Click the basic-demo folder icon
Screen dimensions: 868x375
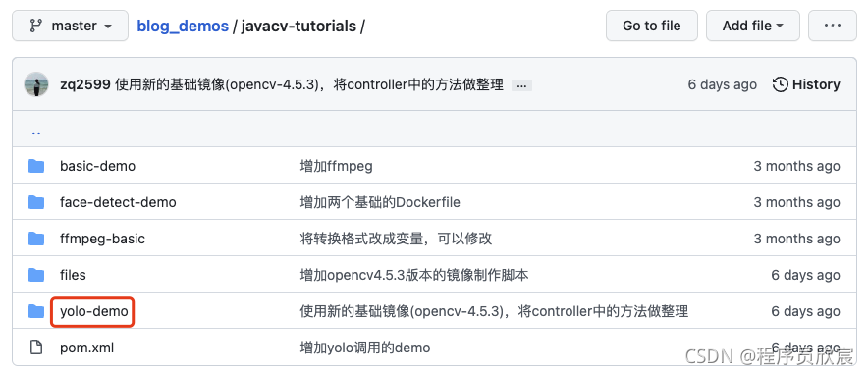(36, 166)
